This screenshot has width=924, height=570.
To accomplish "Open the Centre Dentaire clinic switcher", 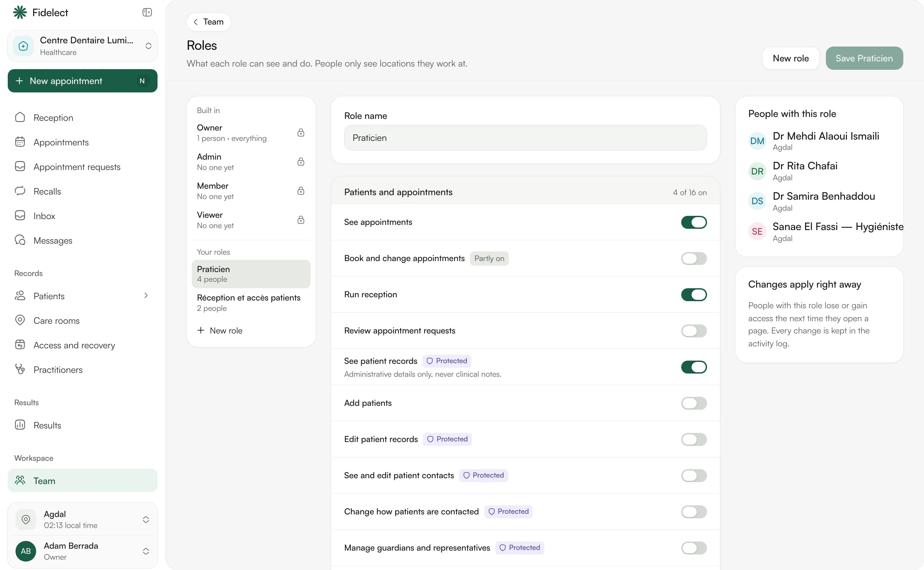I will coord(83,46).
